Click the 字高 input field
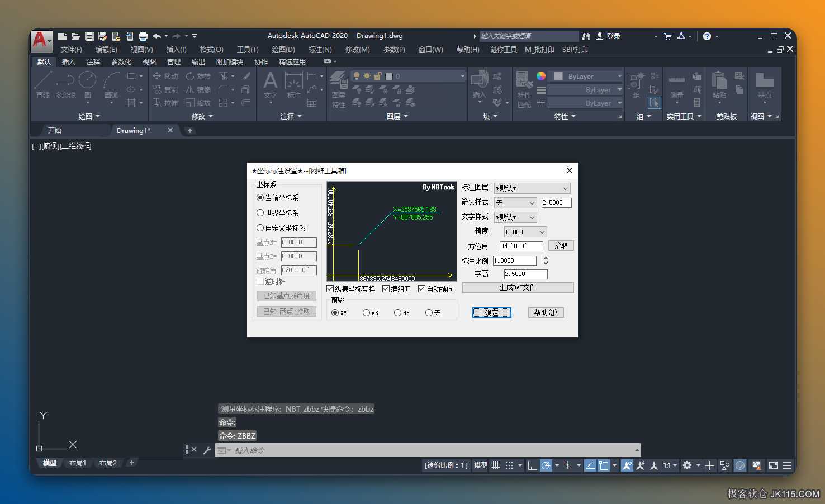The width and height of the screenshot is (825, 504). pyautogui.click(x=525, y=274)
